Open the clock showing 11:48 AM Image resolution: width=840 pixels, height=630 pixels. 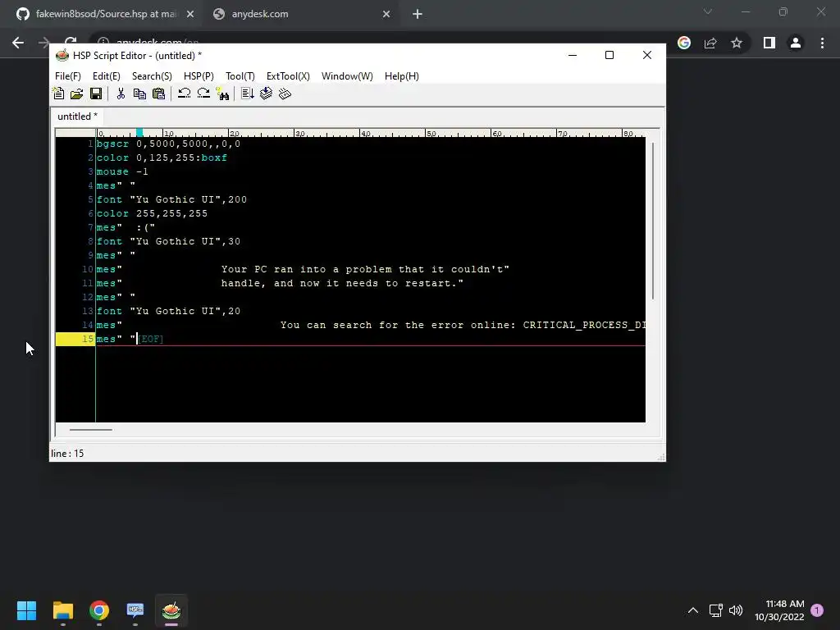[x=779, y=610]
